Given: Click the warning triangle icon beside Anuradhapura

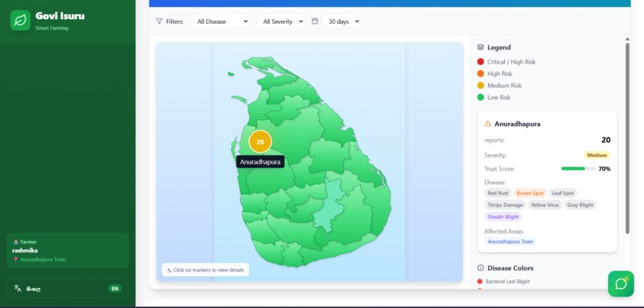Looking at the screenshot, I should [x=487, y=124].
